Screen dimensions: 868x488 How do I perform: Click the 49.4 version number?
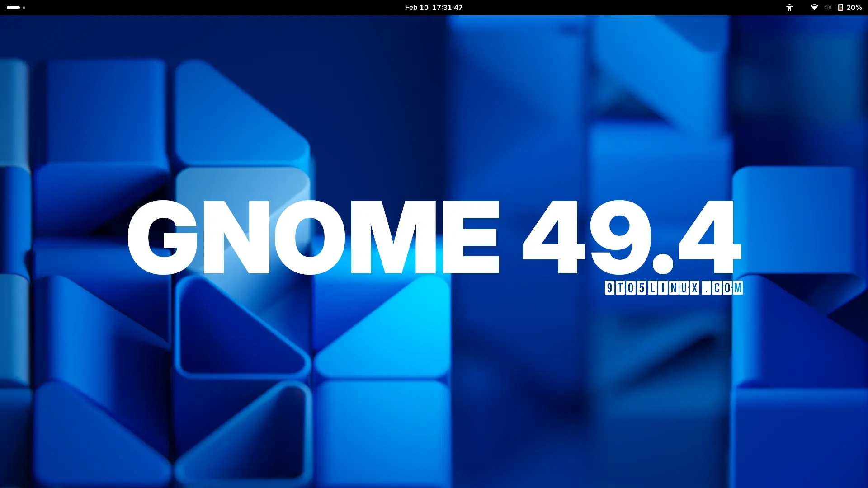coord(632,238)
